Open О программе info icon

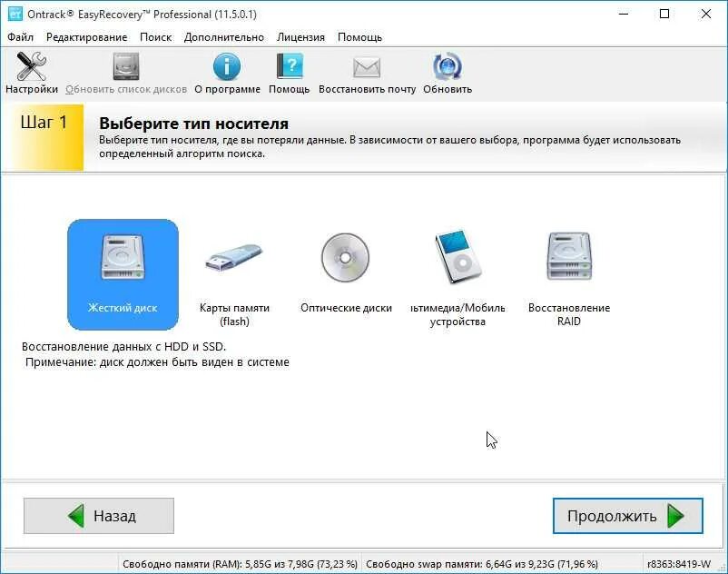pyautogui.click(x=227, y=73)
